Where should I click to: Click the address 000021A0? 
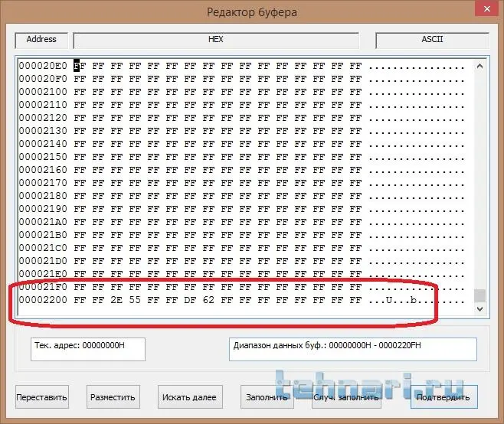tap(43, 222)
